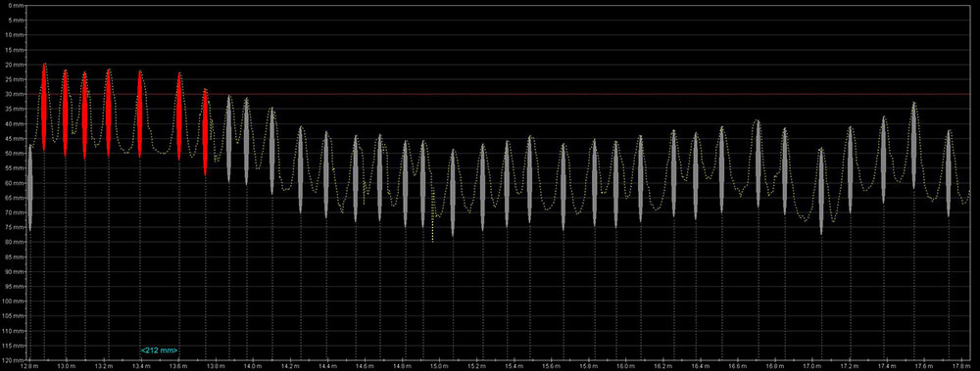Click the 120 mm label on vertical axis

coord(14,360)
